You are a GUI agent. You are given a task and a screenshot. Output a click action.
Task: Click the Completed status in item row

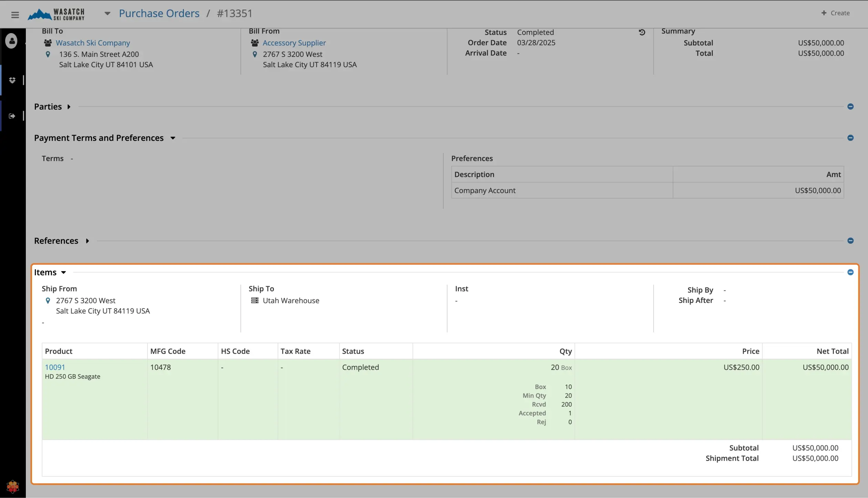[x=360, y=367]
